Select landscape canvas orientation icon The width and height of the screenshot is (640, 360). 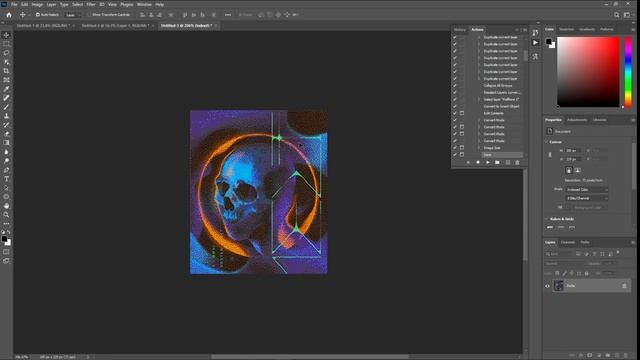point(578,170)
